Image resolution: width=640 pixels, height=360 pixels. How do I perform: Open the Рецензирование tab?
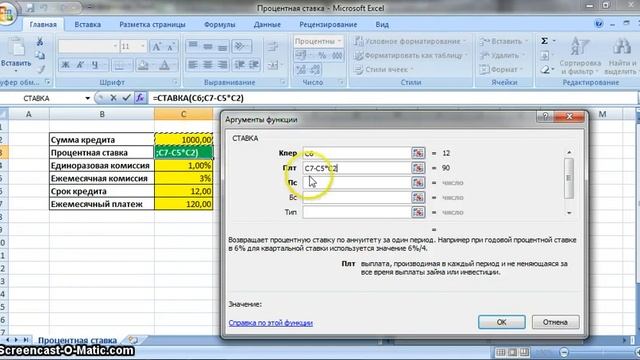pyautogui.click(x=328, y=24)
